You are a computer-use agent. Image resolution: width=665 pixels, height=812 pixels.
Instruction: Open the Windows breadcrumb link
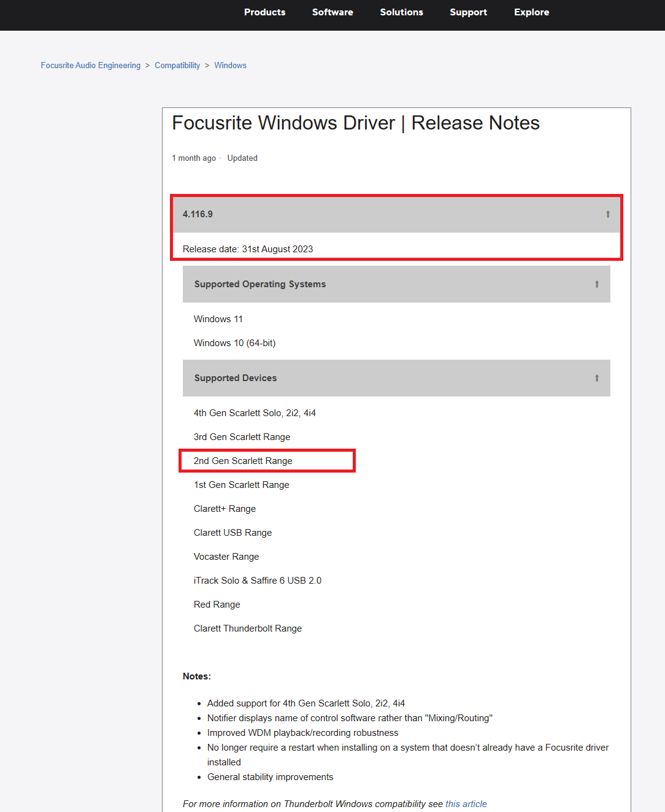click(230, 65)
